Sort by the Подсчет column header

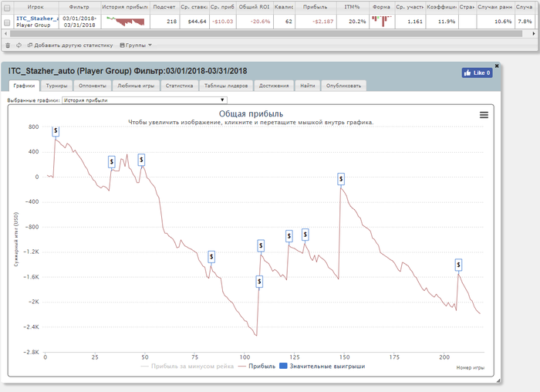pyautogui.click(x=164, y=7)
